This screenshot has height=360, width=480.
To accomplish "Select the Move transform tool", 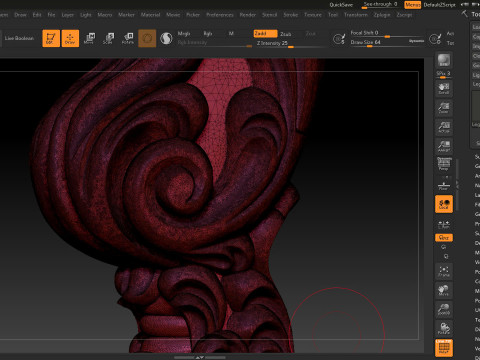I will coord(89,38).
